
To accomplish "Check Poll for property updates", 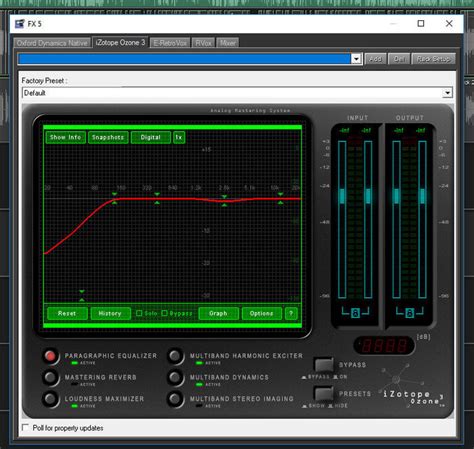I will coord(25,427).
